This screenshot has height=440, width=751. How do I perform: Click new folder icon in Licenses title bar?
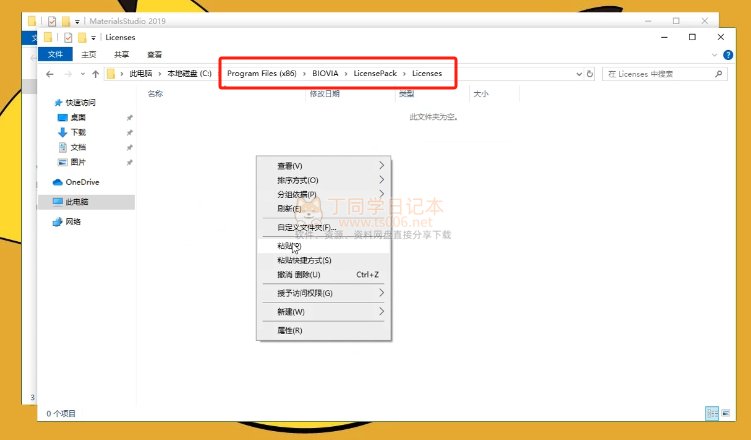tap(82, 37)
